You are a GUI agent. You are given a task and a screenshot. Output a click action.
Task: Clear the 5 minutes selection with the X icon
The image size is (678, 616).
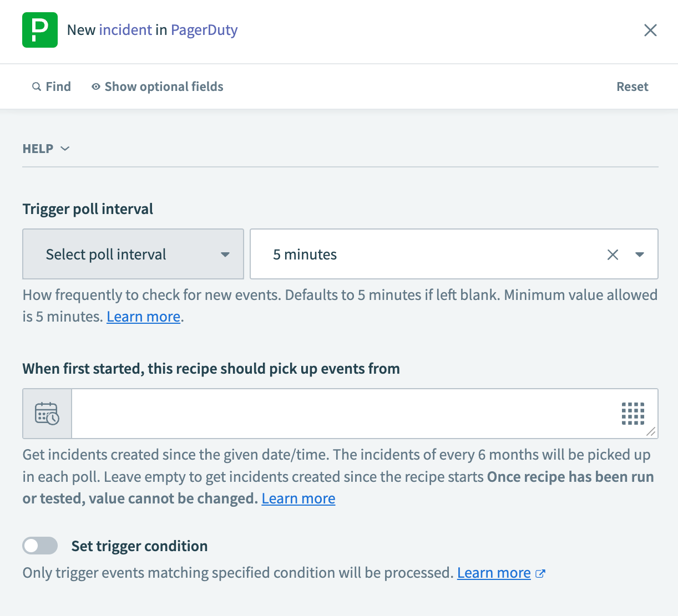[x=613, y=254]
